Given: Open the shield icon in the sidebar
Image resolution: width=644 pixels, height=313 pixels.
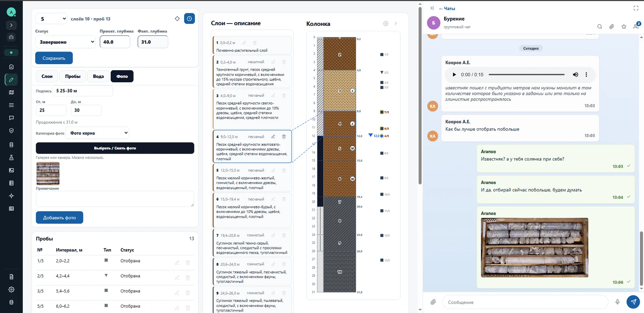Looking at the screenshot, I should click(x=11, y=131).
